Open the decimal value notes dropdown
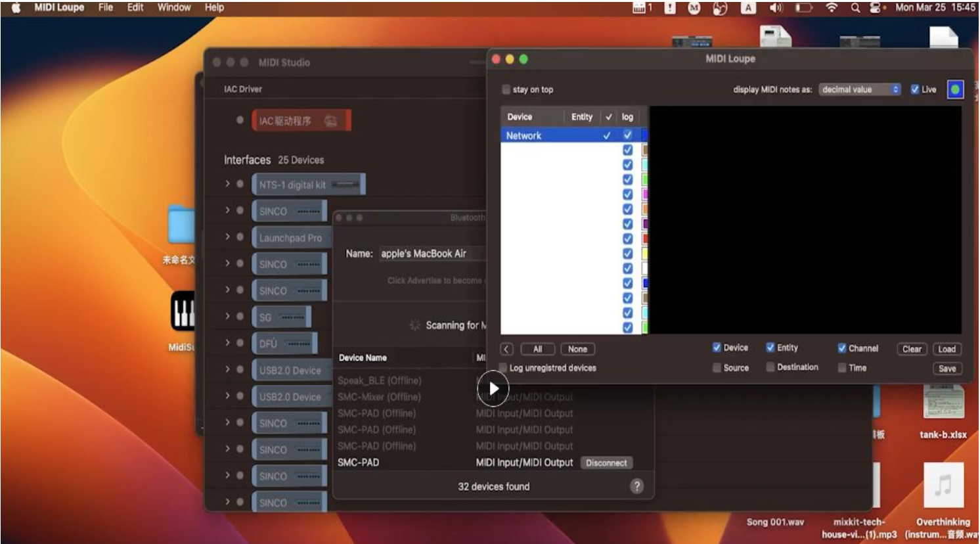The height and width of the screenshot is (544, 980). [860, 89]
